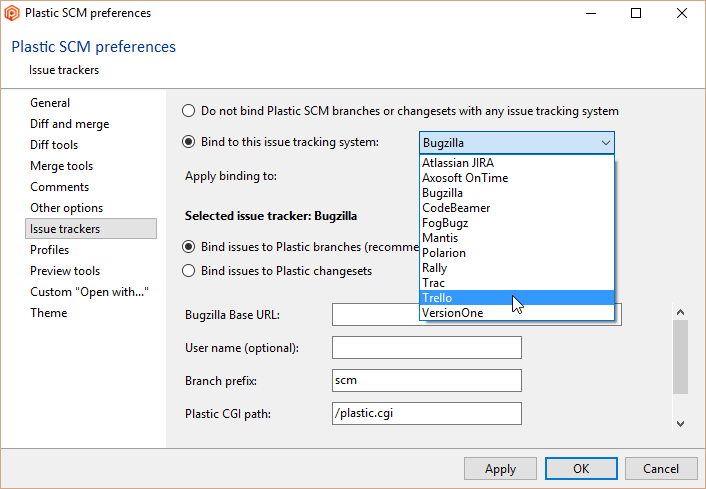706x489 pixels.
Task: Select Issue trackers in the sidebar
Action: 91,229
